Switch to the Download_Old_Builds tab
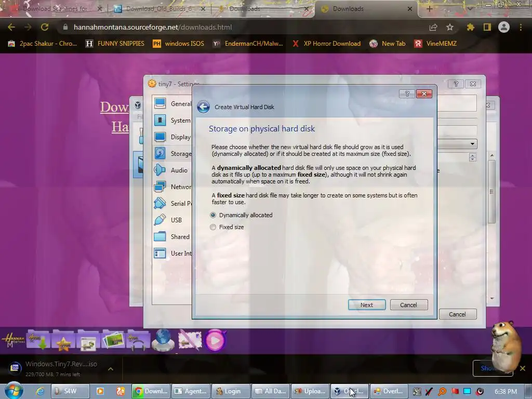532x399 pixels. [x=159, y=9]
